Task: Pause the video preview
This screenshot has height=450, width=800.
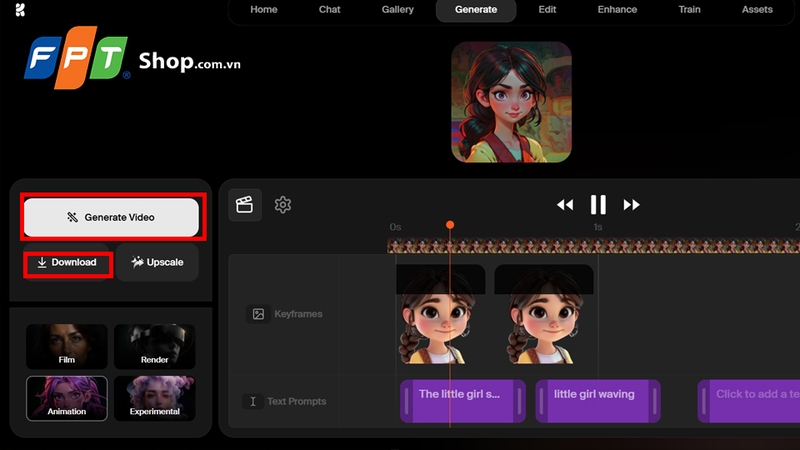Action: [598, 205]
